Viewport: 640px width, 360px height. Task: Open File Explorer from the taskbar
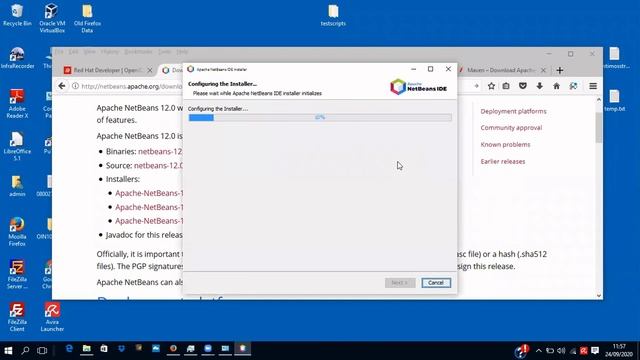(x=87, y=349)
